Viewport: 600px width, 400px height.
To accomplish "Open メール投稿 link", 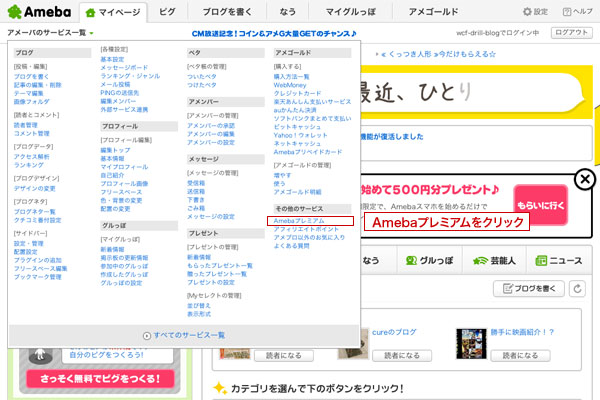I will (115, 85).
